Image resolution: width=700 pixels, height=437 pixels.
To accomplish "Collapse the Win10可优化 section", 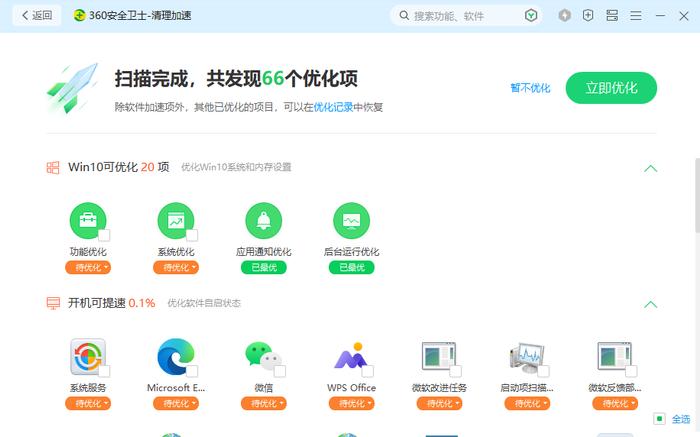I will tap(650, 168).
